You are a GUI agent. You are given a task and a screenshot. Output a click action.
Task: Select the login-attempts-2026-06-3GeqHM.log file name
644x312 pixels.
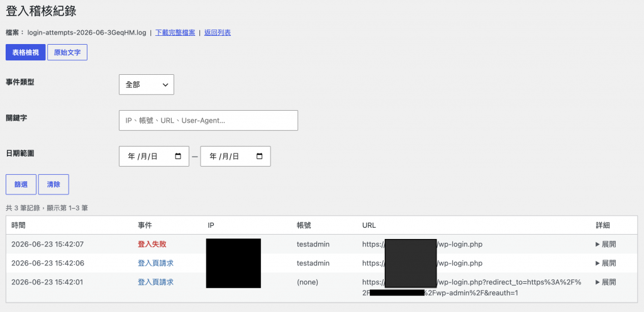pos(87,33)
